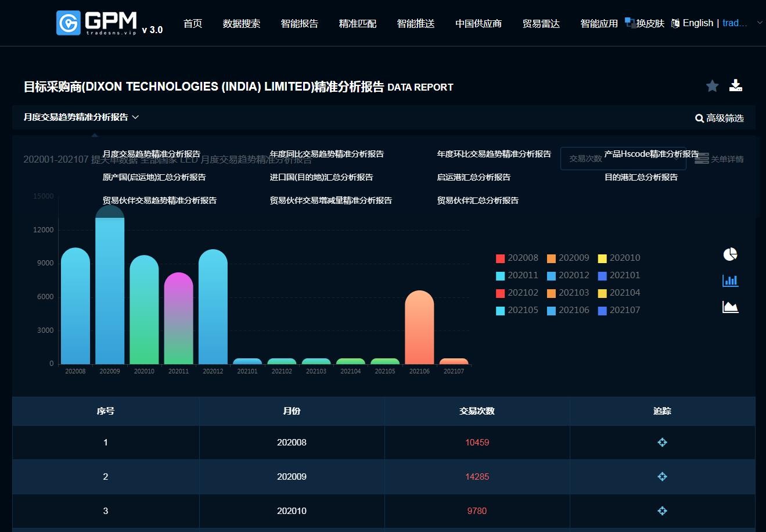
Task: Click the transaction count 9780
Action: (477, 511)
